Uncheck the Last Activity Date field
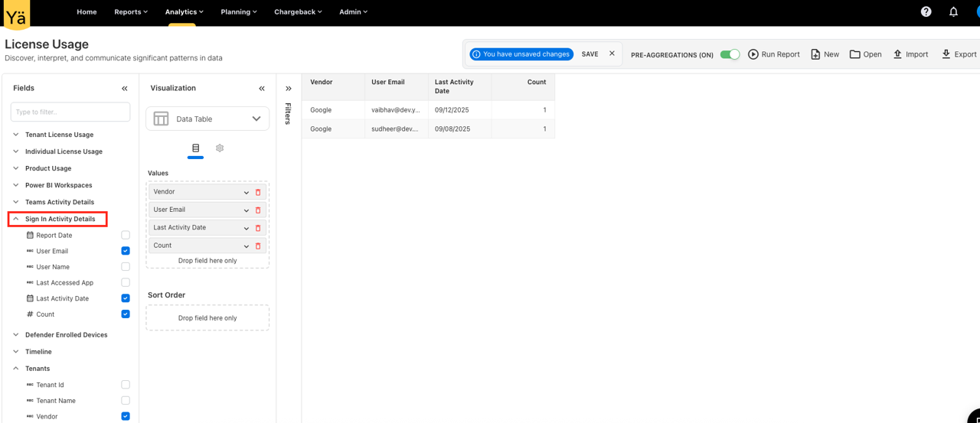Image resolution: width=980 pixels, height=423 pixels. tap(126, 298)
